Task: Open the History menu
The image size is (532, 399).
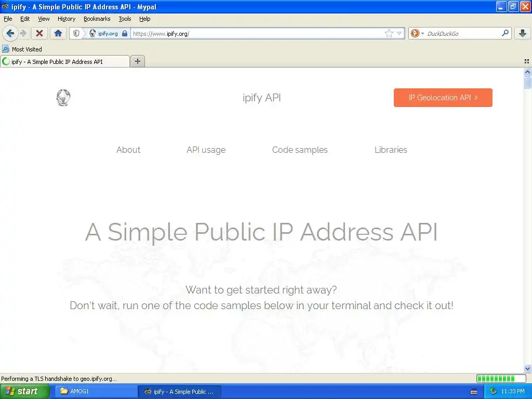Action: tap(66, 19)
